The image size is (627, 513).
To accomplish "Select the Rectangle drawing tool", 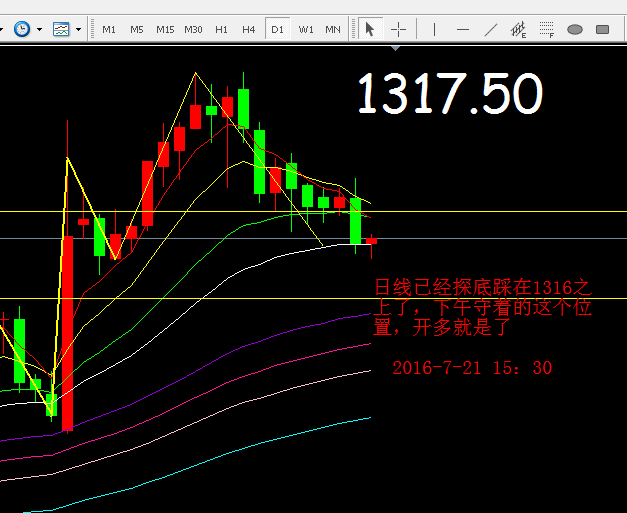I will click(602, 30).
